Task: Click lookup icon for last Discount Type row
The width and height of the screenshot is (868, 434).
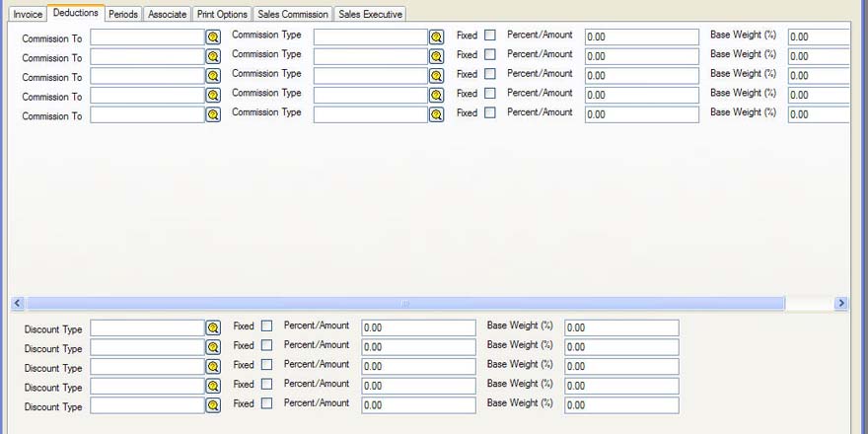Action: pos(213,405)
